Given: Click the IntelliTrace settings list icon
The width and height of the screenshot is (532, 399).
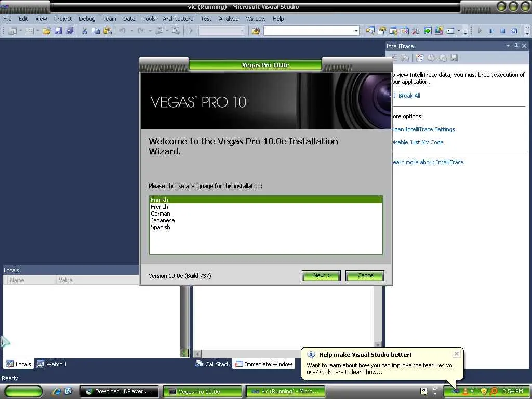Looking at the screenshot, I should (420, 58).
